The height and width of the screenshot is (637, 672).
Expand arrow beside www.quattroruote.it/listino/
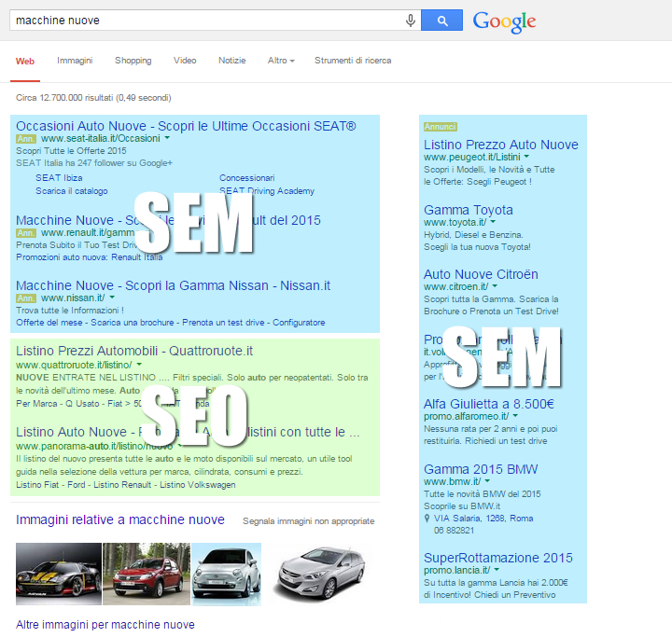pyautogui.click(x=139, y=364)
